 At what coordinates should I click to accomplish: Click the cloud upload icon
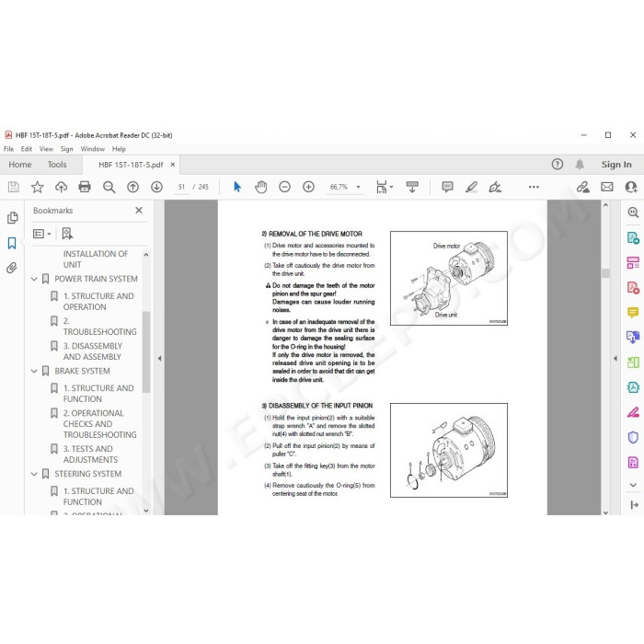(x=62, y=188)
